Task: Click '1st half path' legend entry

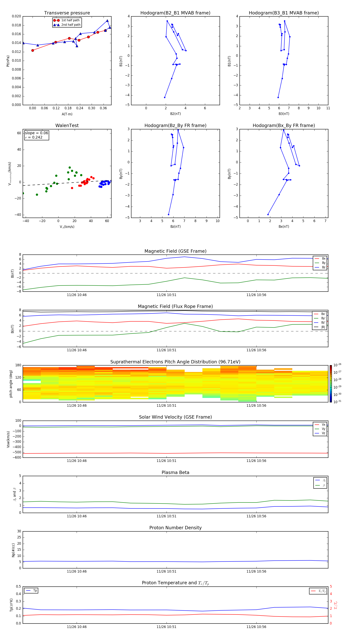Action: pos(67,20)
